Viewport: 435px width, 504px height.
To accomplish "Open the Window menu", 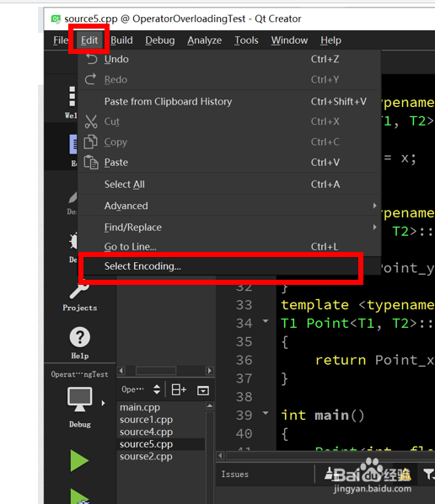I will [x=289, y=40].
